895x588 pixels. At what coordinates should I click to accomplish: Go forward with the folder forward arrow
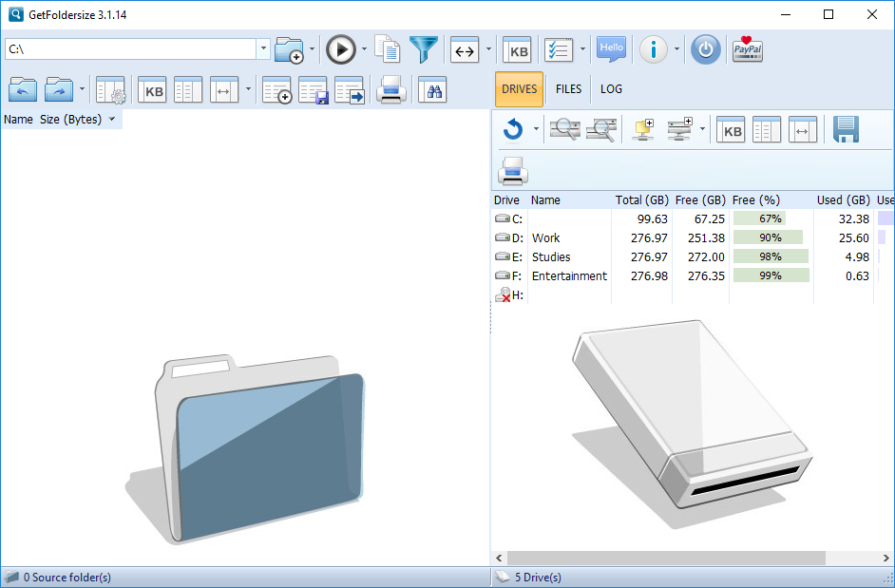pos(59,90)
